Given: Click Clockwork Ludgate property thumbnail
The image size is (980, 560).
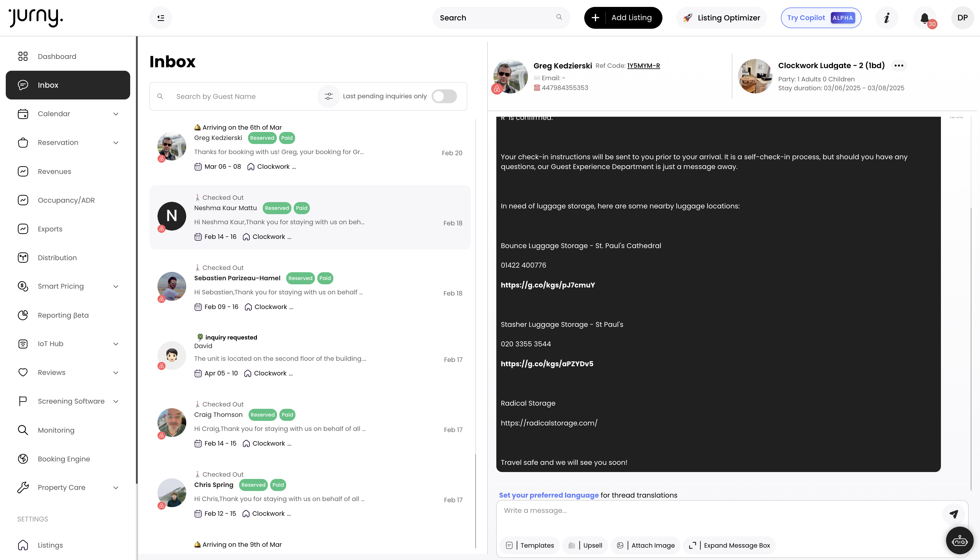Looking at the screenshot, I should (x=755, y=76).
